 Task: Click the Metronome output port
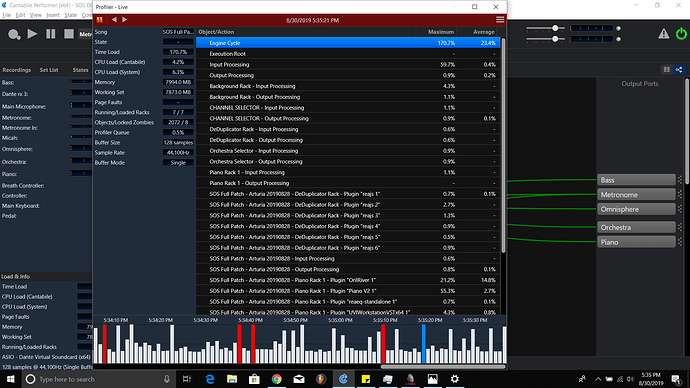[636, 194]
